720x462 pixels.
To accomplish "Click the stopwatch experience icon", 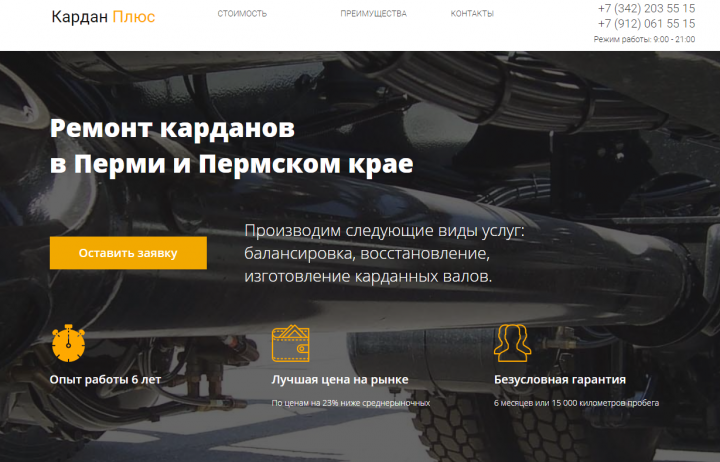I will (x=68, y=343).
